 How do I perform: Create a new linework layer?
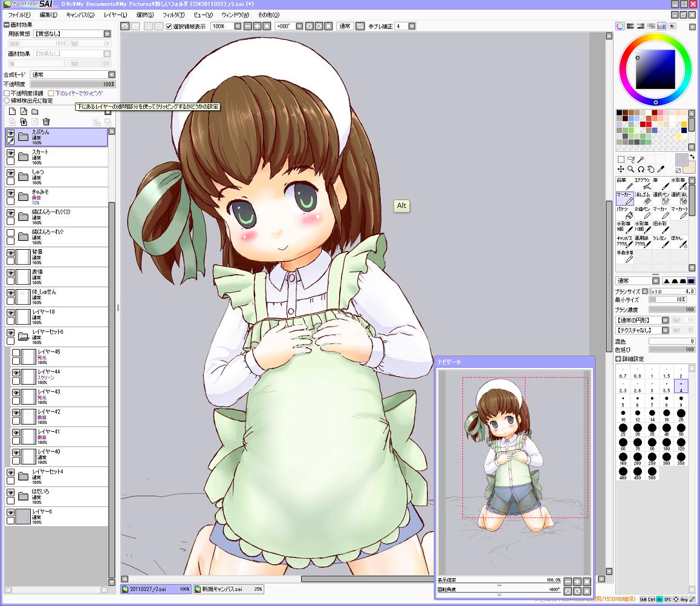point(24,111)
